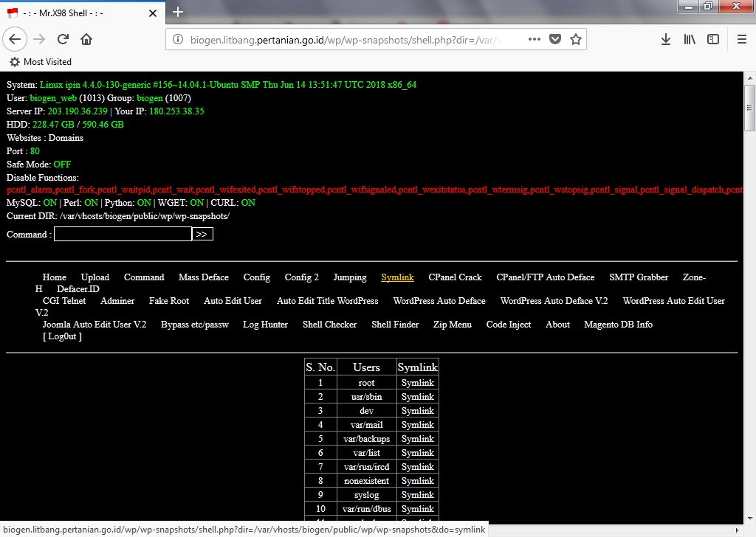Open Most Visited bookmarks folder

(41, 62)
